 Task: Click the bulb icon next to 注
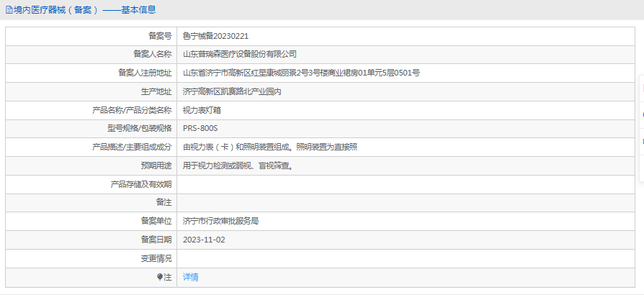click(160, 277)
